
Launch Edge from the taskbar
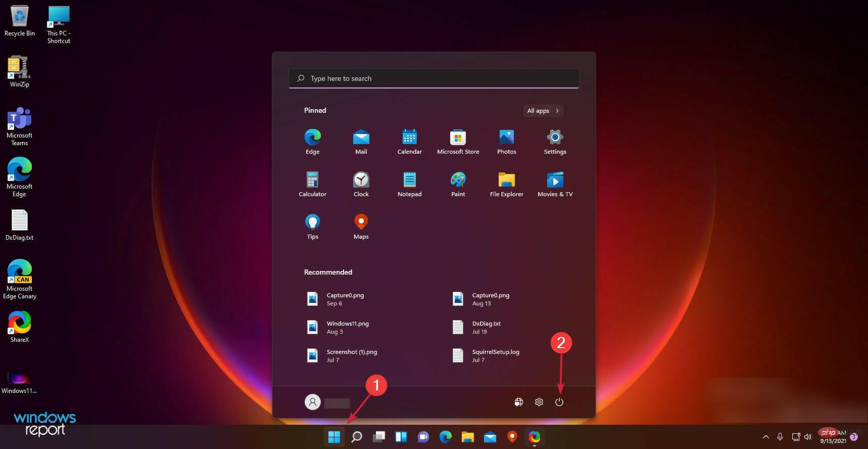click(x=446, y=437)
